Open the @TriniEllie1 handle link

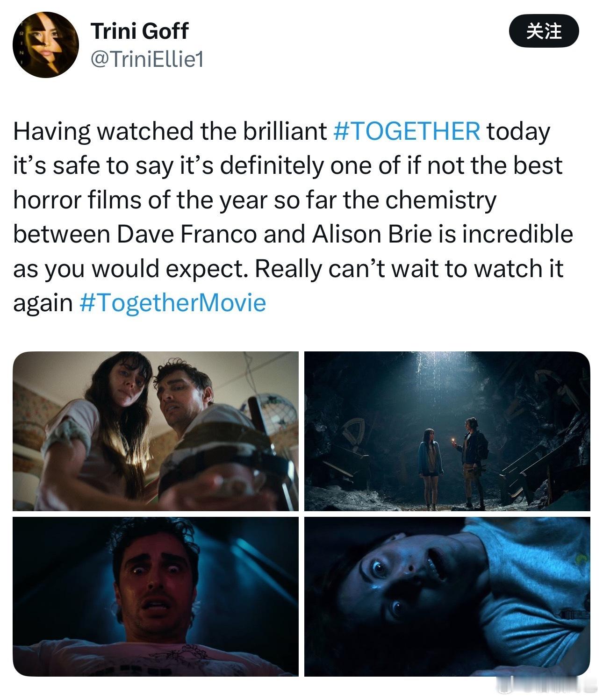click(x=147, y=59)
